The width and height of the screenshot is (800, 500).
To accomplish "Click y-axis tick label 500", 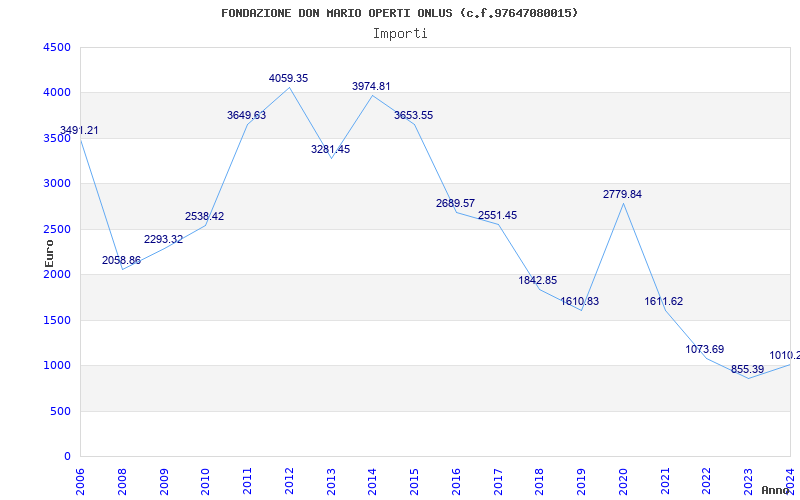I will pos(61,411).
